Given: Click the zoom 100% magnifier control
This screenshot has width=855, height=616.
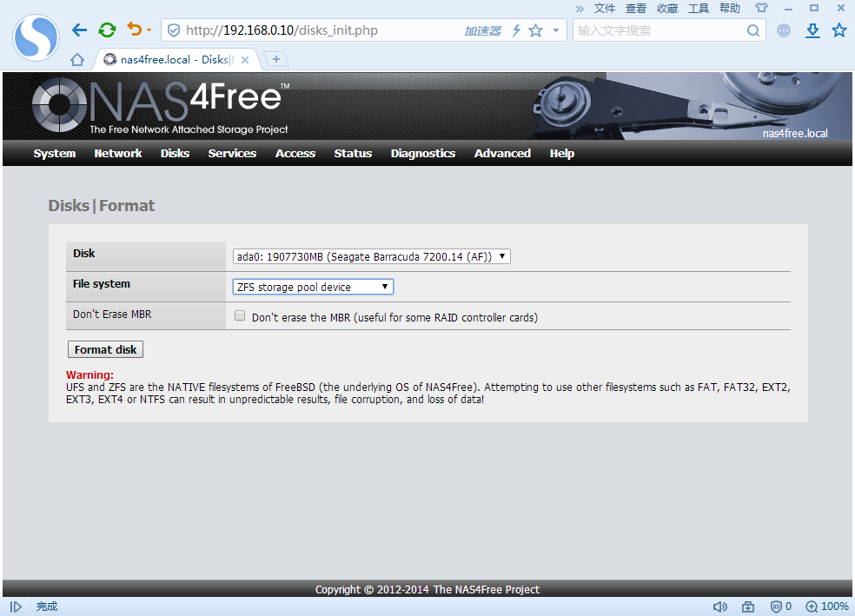Looking at the screenshot, I should click(827, 606).
